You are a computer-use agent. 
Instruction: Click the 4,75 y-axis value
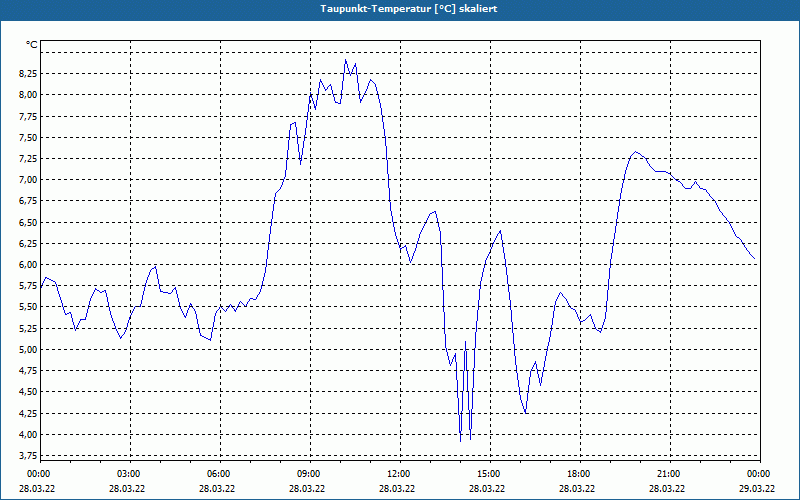pyautogui.click(x=28, y=370)
